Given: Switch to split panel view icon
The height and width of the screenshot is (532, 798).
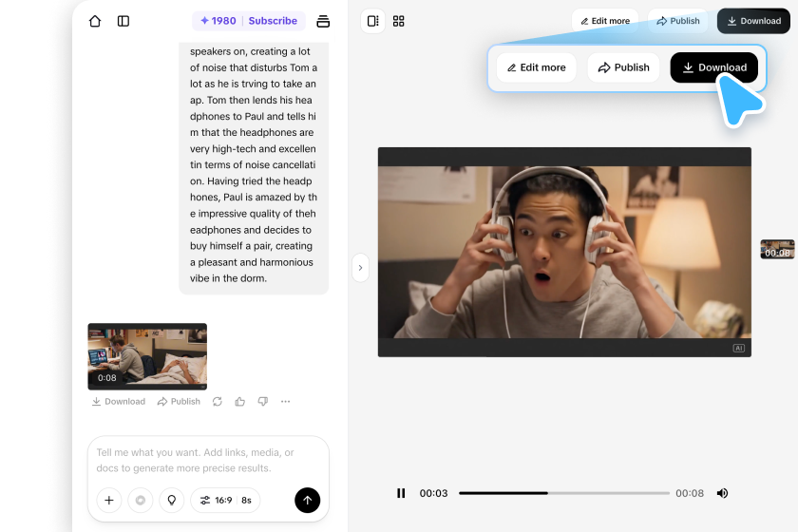Looking at the screenshot, I should [373, 21].
